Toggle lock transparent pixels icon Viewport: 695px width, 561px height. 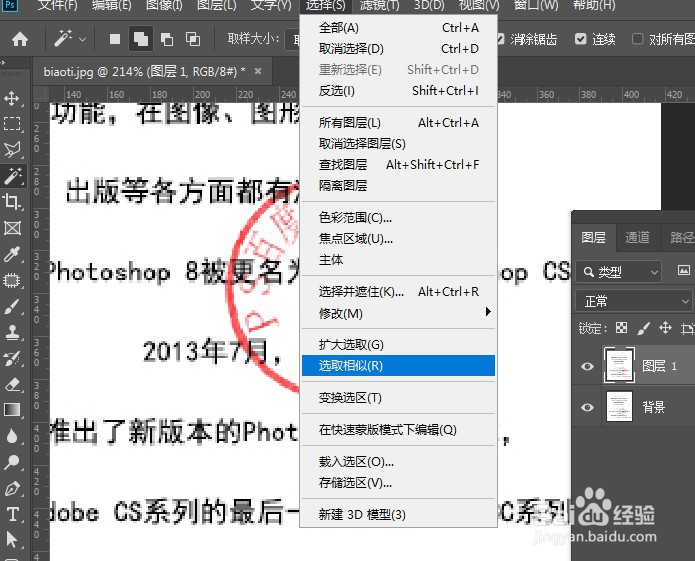coord(621,328)
